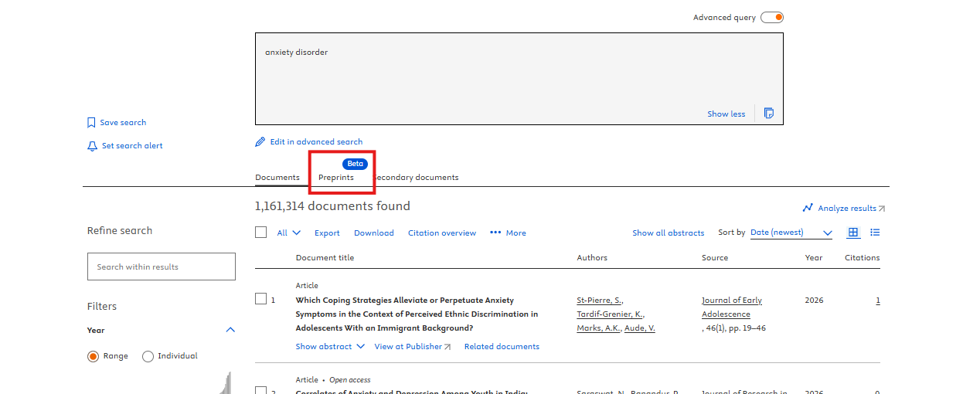Screen dimensions: 980x394
Task: Click the Search within results field
Action: (x=161, y=267)
